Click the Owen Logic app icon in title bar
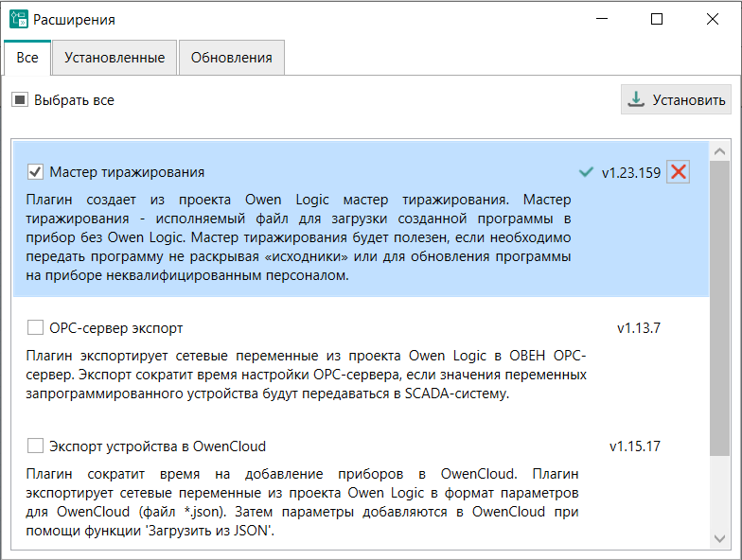742x560 pixels. click(18, 19)
